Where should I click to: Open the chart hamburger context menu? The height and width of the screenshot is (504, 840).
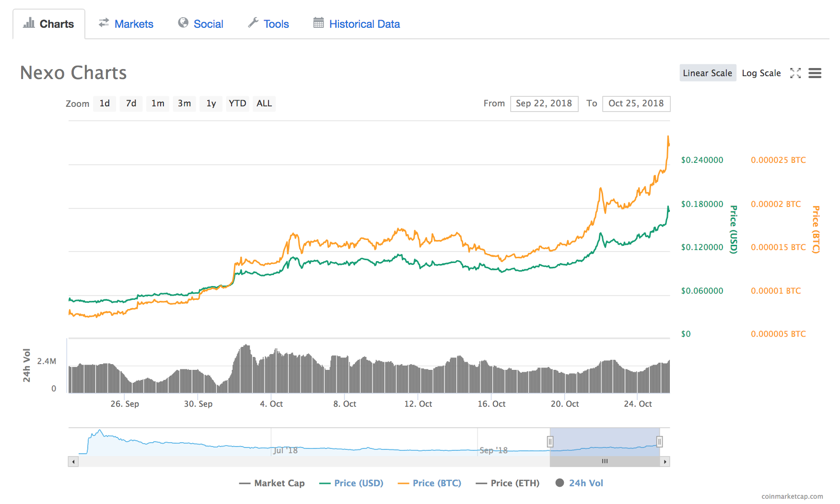[815, 73]
